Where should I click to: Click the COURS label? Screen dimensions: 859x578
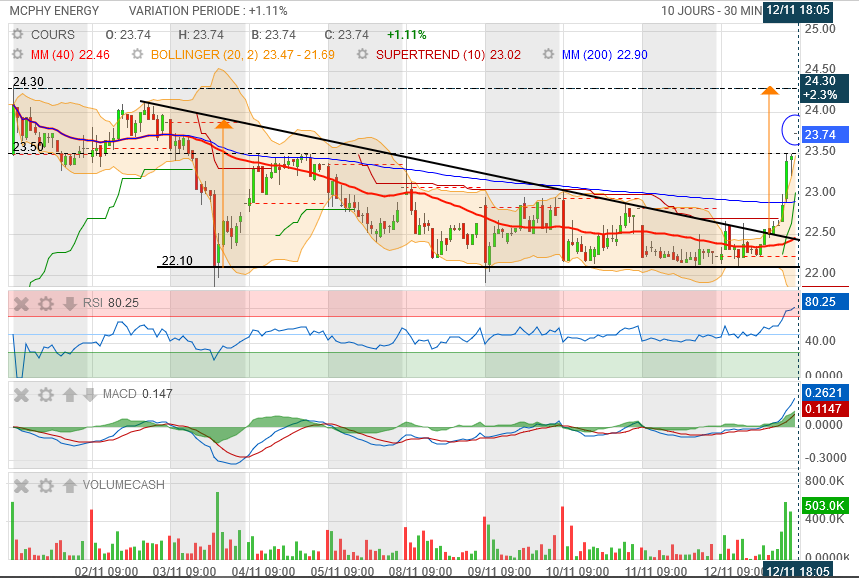pyautogui.click(x=53, y=35)
